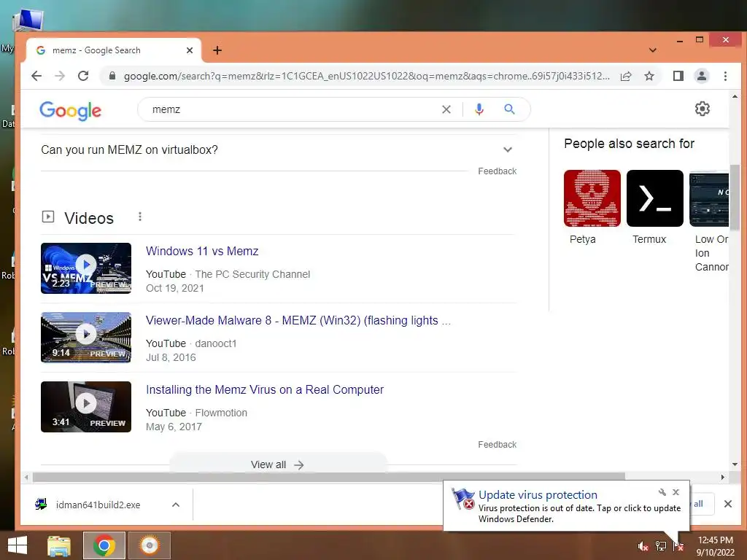Click vertical scrollbar down arrow
The width and height of the screenshot is (747, 560).
point(735,464)
